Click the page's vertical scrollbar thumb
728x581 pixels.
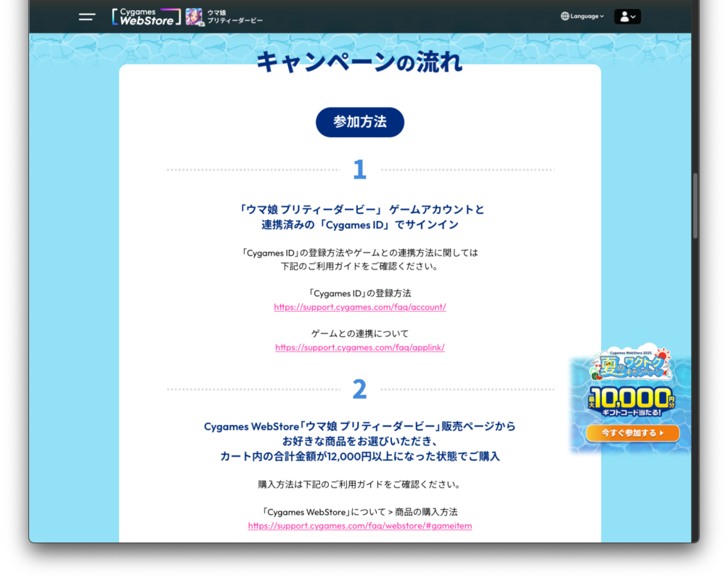695,206
